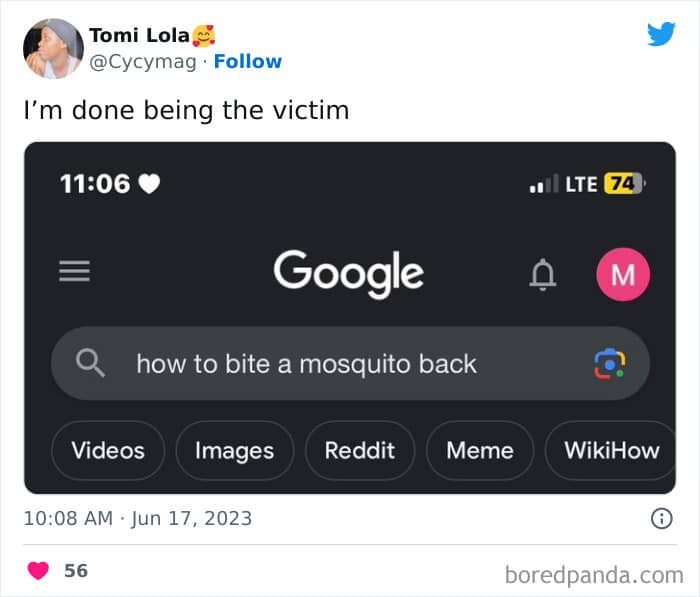Select the Videos filter chip

click(x=108, y=450)
